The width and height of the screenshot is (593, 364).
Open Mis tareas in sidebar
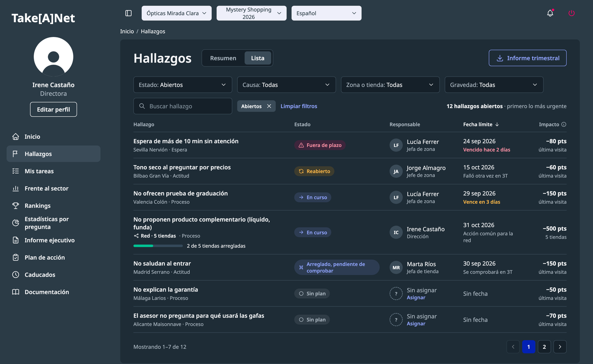(53, 171)
